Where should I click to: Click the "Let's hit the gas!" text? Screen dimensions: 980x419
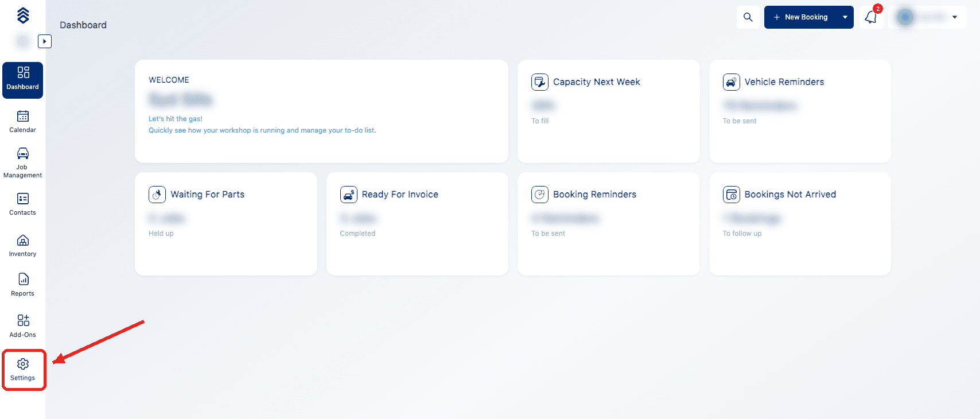(176, 119)
